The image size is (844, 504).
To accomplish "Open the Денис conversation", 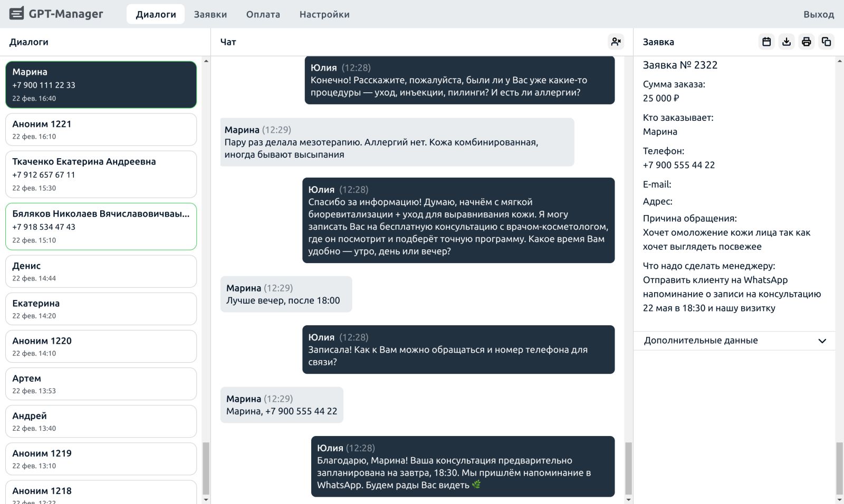I will [x=101, y=272].
